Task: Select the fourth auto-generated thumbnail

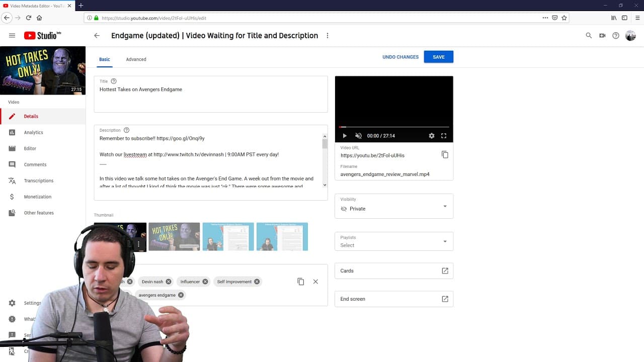Action: 282,236
